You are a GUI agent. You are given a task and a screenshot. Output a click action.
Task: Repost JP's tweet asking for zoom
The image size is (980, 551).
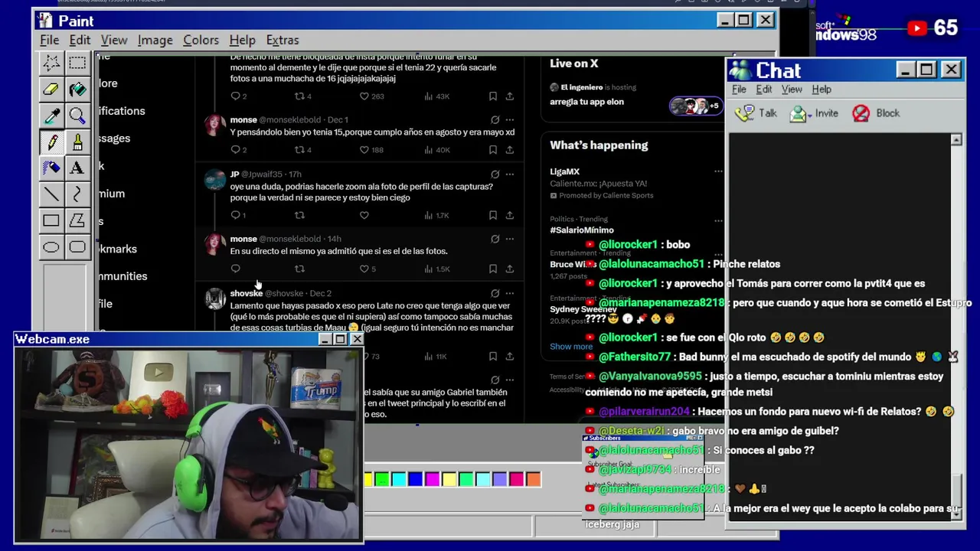click(x=299, y=215)
